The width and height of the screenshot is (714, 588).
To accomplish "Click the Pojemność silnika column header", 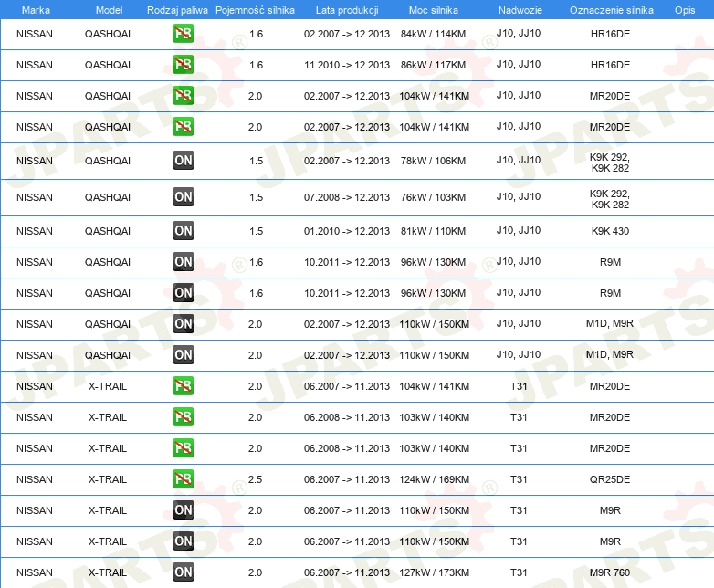I will (255, 10).
